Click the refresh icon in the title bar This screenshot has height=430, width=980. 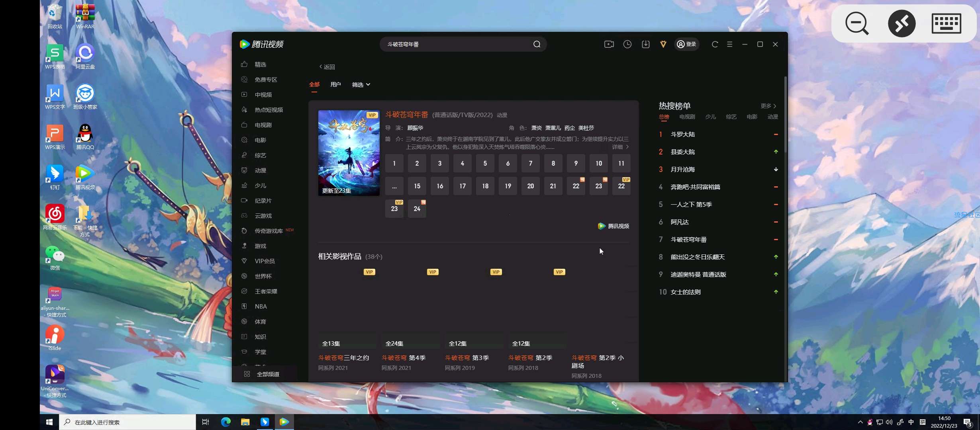[x=715, y=44]
